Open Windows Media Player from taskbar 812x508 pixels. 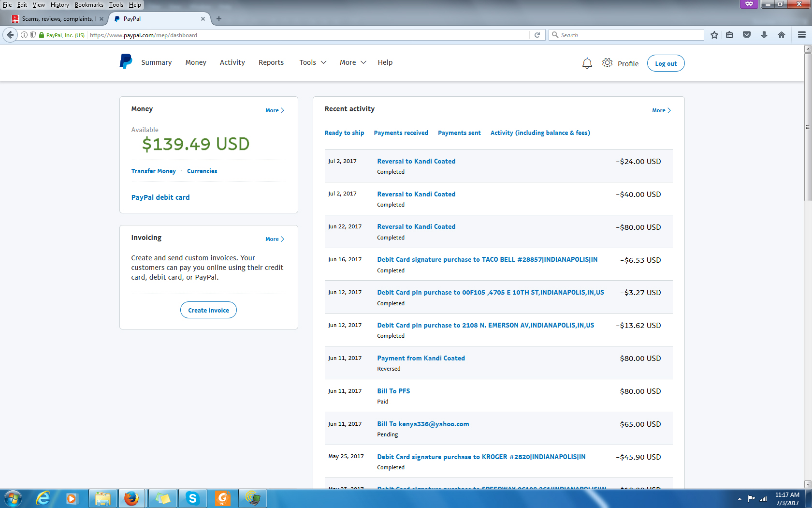point(72,498)
